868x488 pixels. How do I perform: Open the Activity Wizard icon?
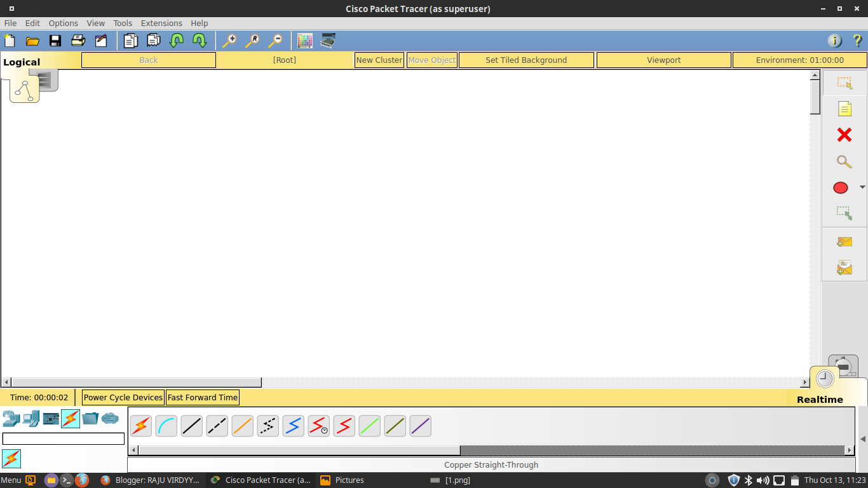[x=101, y=41]
